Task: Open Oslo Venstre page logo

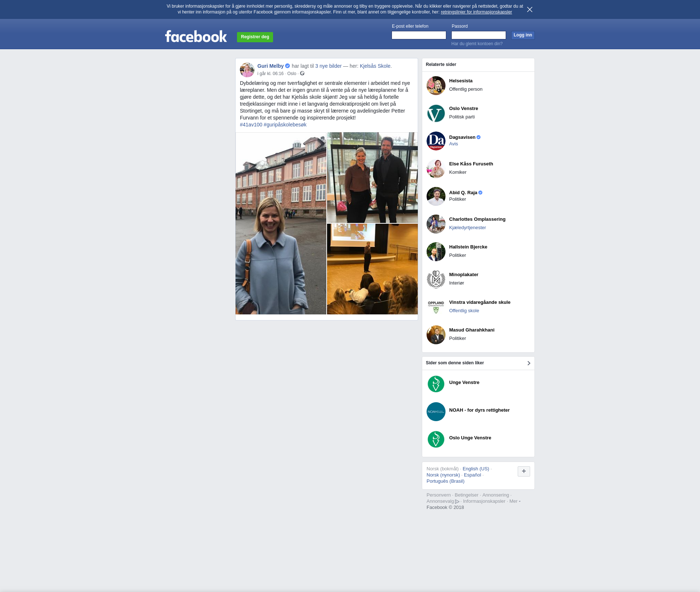Action: pos(436,113)
